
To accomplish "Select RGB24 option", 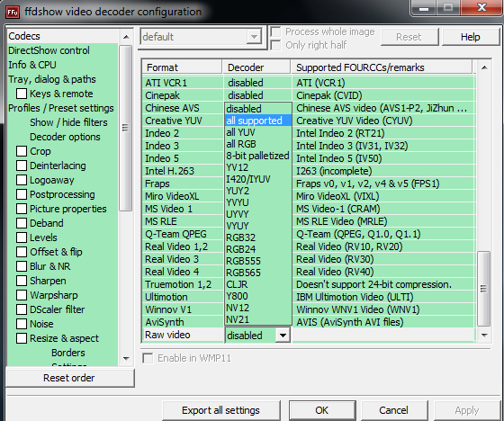I will tap(258, 249).
